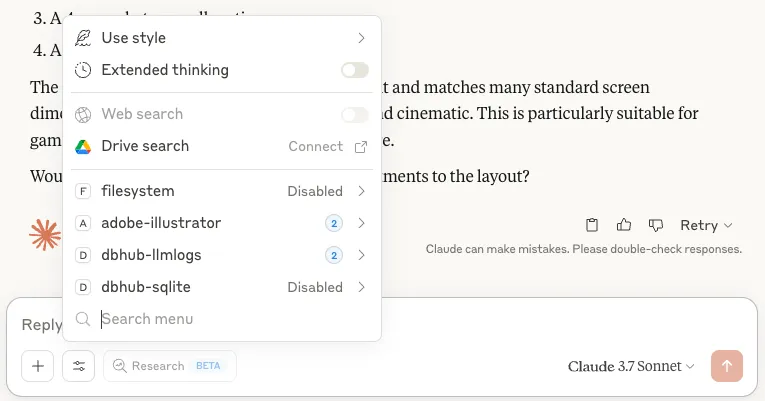The height and width of the screenshot is (401, 765).
Task: Click the dbhub-llmlogs D badge icon
Action: (x=83, y=255)
